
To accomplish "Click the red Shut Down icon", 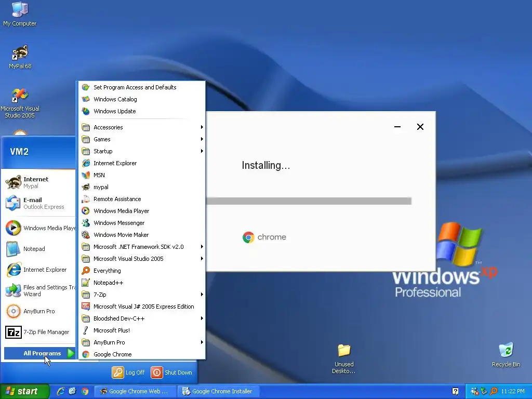I will tap(157, 372).
